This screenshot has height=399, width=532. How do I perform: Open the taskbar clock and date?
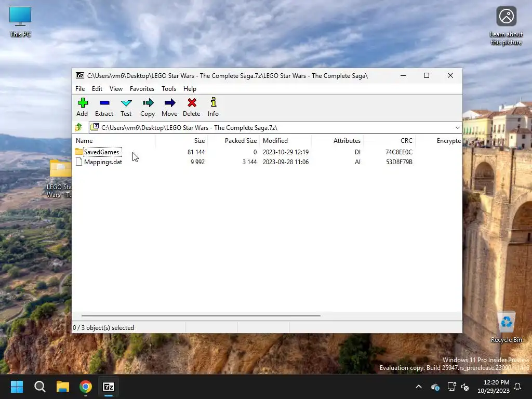click(494, 387)
